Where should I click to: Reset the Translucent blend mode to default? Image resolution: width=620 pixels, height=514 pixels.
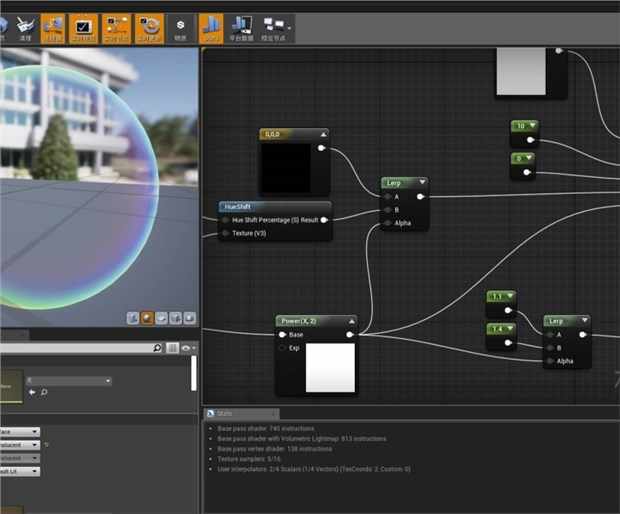(46, 445)
